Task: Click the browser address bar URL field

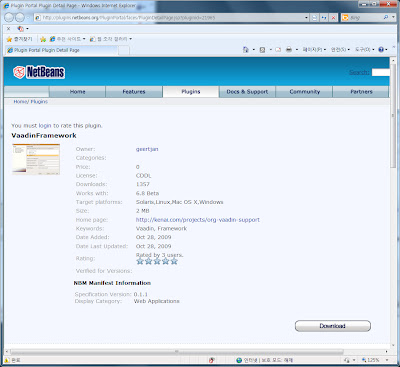Action: pos(173,18)
